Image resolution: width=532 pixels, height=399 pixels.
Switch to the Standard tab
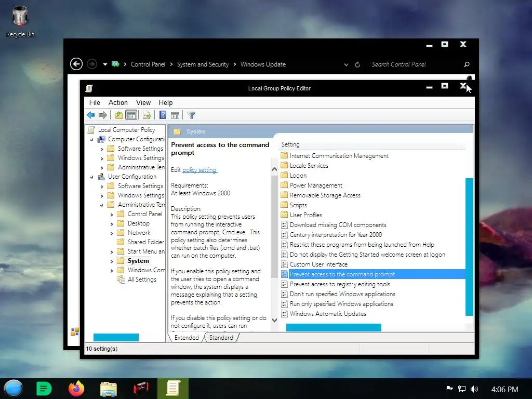click(221, 338)
